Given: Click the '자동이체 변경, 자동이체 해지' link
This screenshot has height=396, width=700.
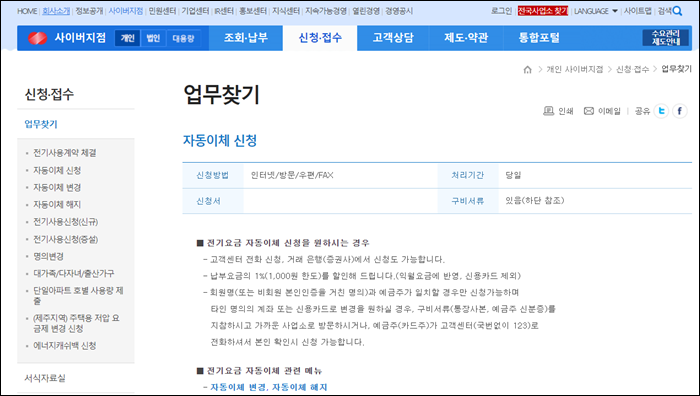Looking at the screenshot, I should point(269,387).
